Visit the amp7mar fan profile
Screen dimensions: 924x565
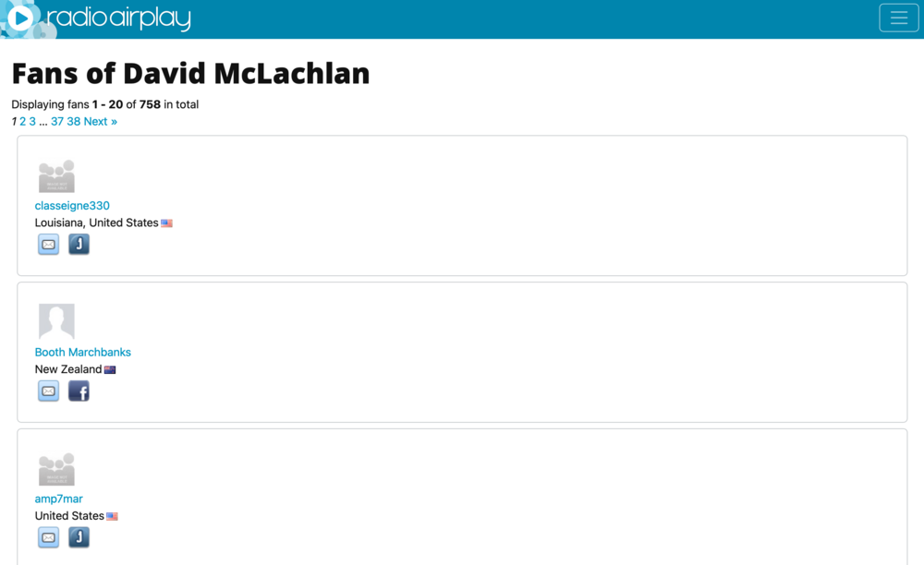pos(59,499)
